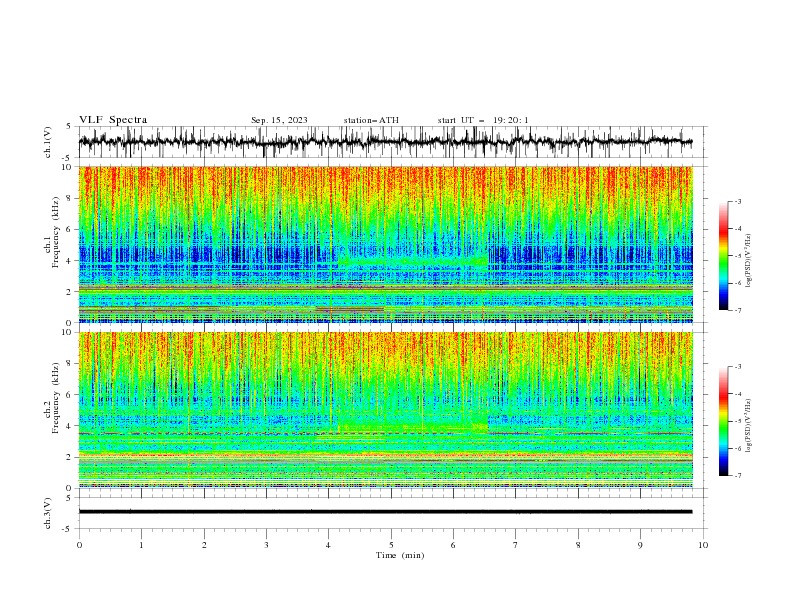Click time axis tick label '7'

516,545
